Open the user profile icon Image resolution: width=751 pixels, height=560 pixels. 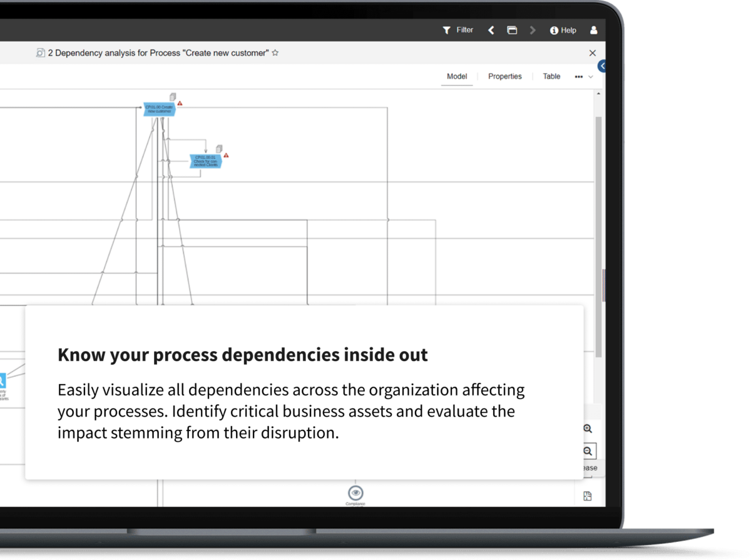(x=593, y=30)
